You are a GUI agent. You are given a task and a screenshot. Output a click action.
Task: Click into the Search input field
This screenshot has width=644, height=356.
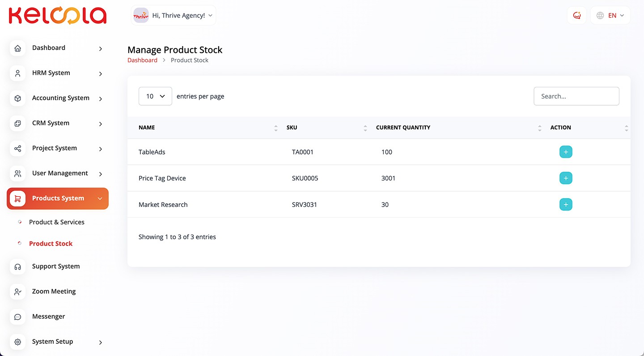[576, 96]
